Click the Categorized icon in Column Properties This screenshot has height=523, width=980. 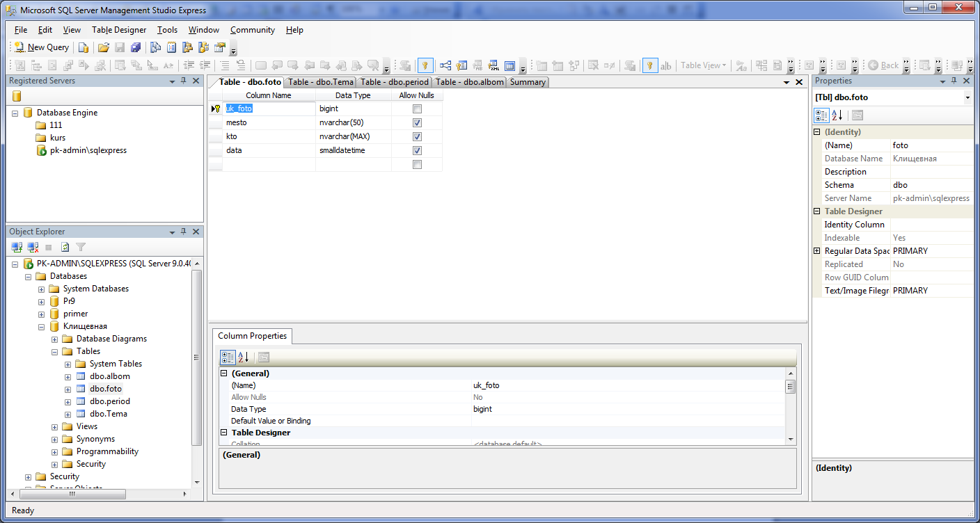[228, 357]
